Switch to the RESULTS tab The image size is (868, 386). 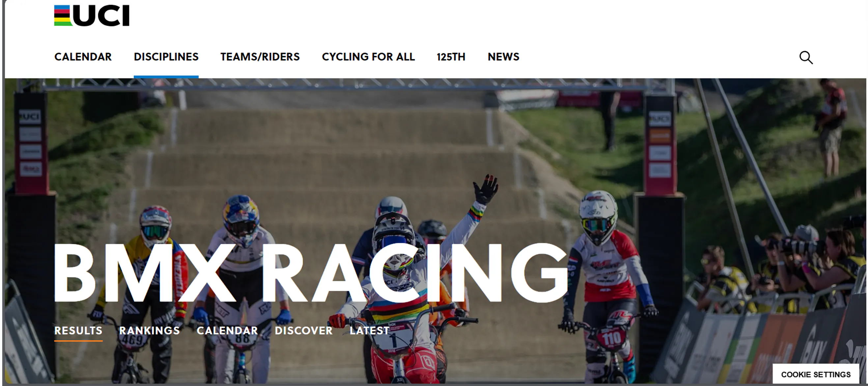click(78, 330)
